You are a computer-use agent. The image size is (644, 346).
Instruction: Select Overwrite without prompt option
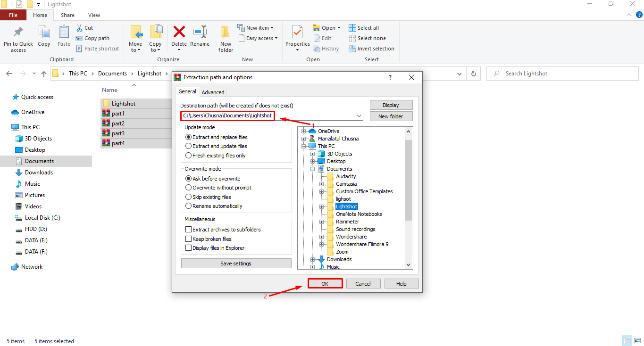(x=218, y=188)
